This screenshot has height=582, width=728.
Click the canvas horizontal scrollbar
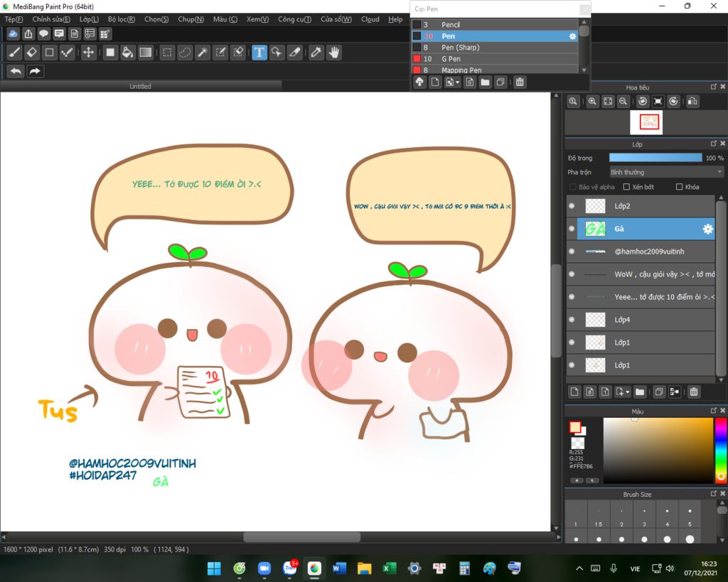[x=301, y=537]
